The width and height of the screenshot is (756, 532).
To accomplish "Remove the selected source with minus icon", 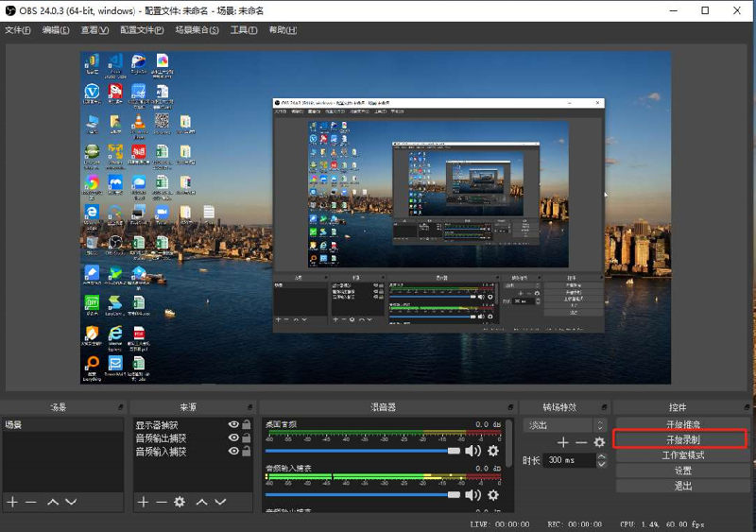I will pos(161,502).
